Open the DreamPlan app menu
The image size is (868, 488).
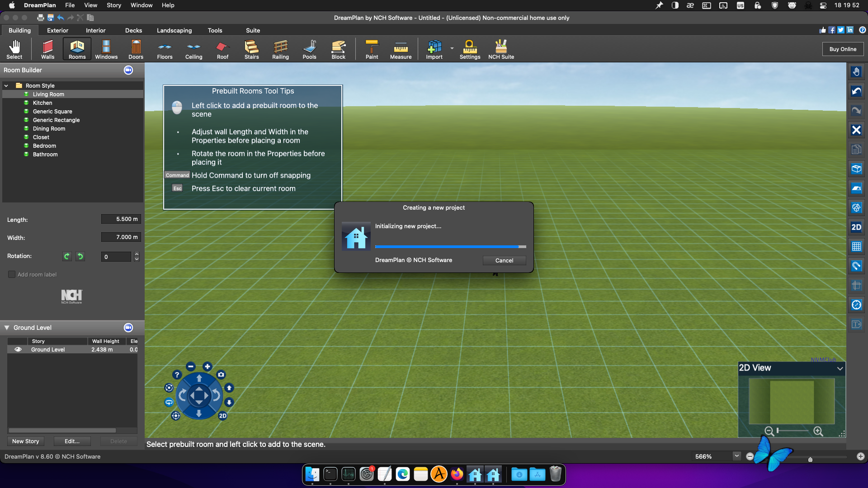pos(40,5)
